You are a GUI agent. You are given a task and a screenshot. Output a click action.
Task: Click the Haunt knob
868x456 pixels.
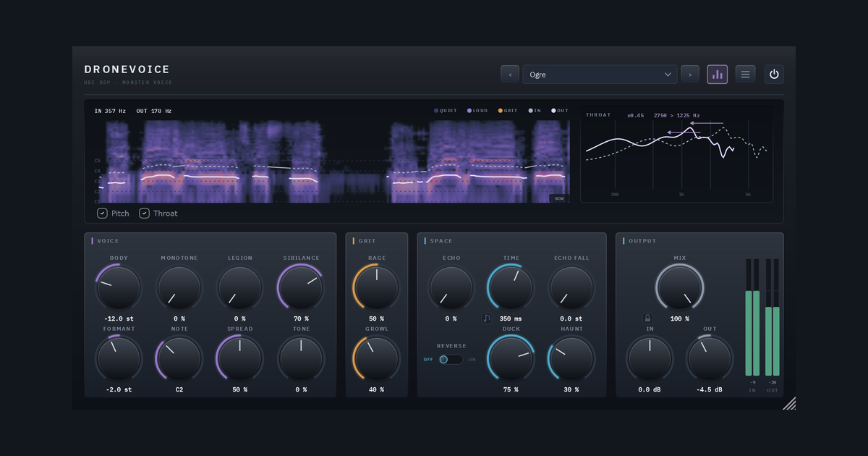571,358
